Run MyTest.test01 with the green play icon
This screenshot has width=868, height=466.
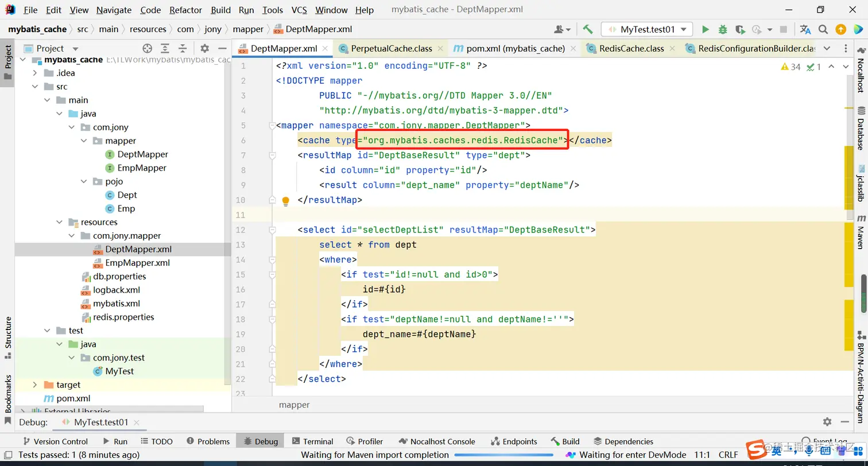point(706,29)
